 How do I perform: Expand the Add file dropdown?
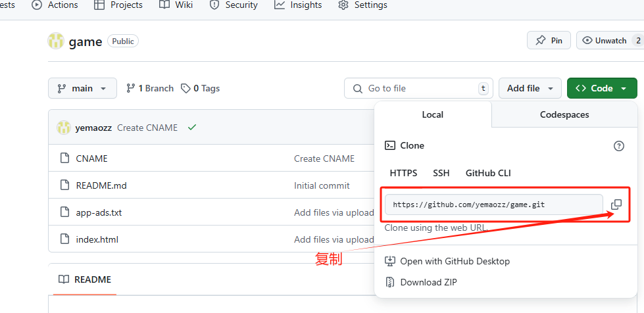point(530,88)
